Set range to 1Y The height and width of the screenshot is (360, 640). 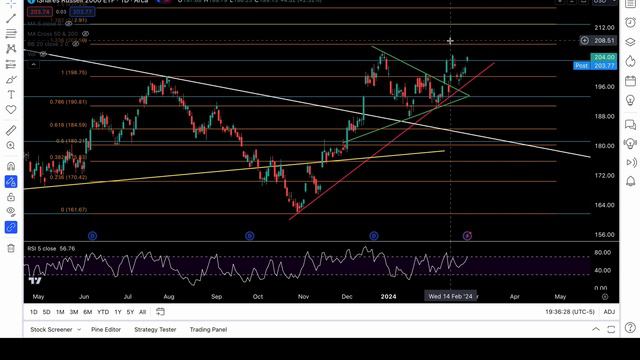pyautogui.click(x=118, y=312)
